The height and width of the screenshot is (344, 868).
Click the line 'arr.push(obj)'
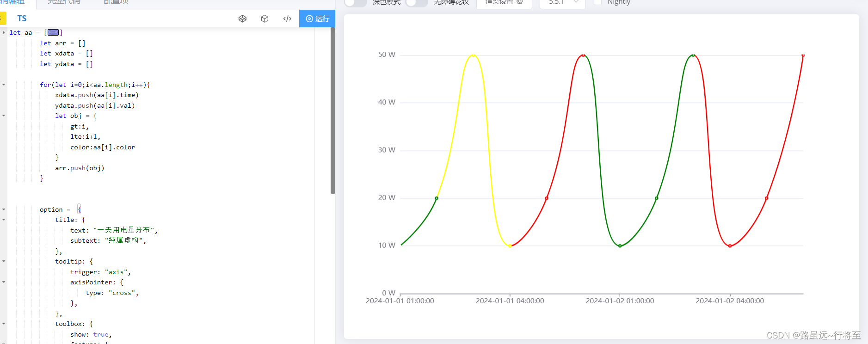click(x=80, y=168)
